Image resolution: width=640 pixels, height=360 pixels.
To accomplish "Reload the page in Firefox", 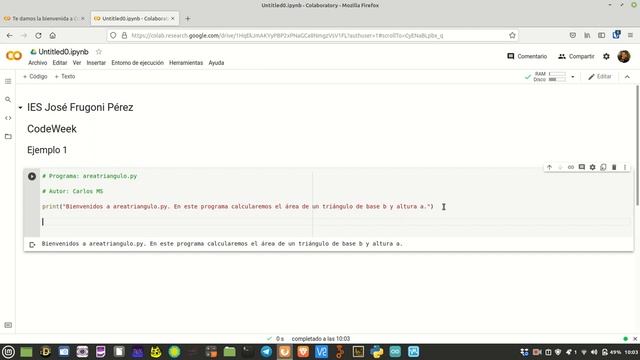I will point(38,36).
